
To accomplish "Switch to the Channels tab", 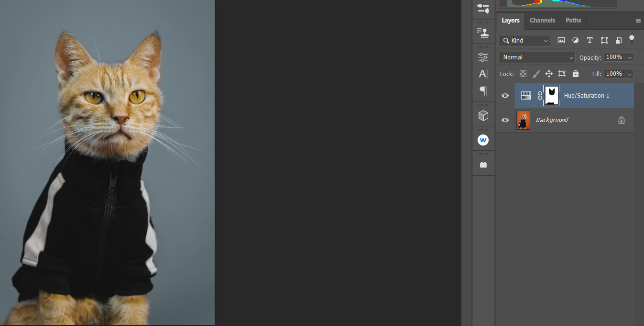I will point(542,21).
